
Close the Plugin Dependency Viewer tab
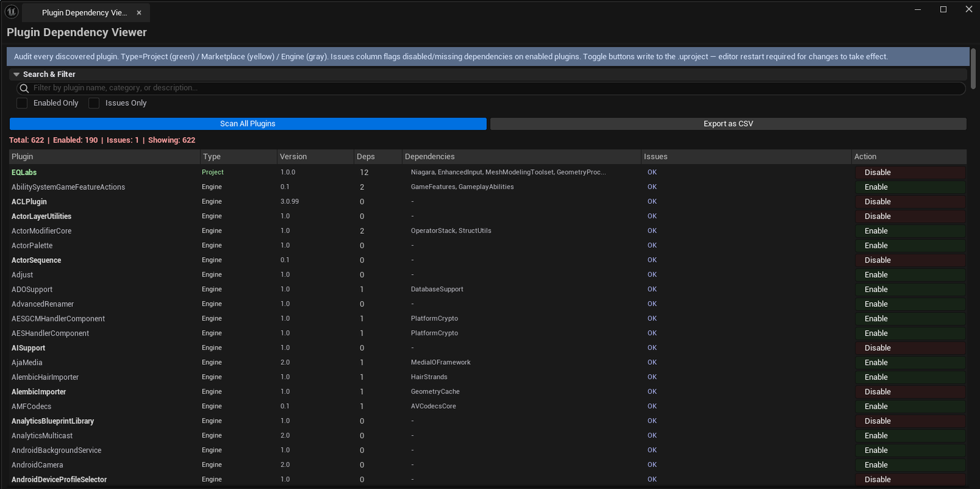pos(139,13)
